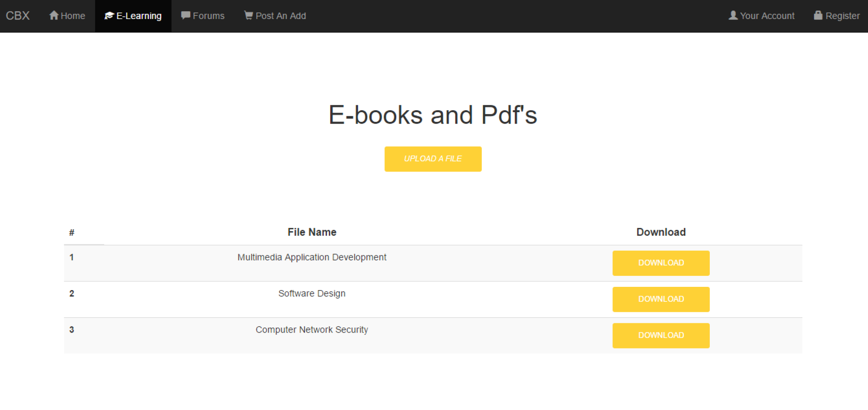
Task: Select the Home house icon
Action: click(x=54, y=15)
